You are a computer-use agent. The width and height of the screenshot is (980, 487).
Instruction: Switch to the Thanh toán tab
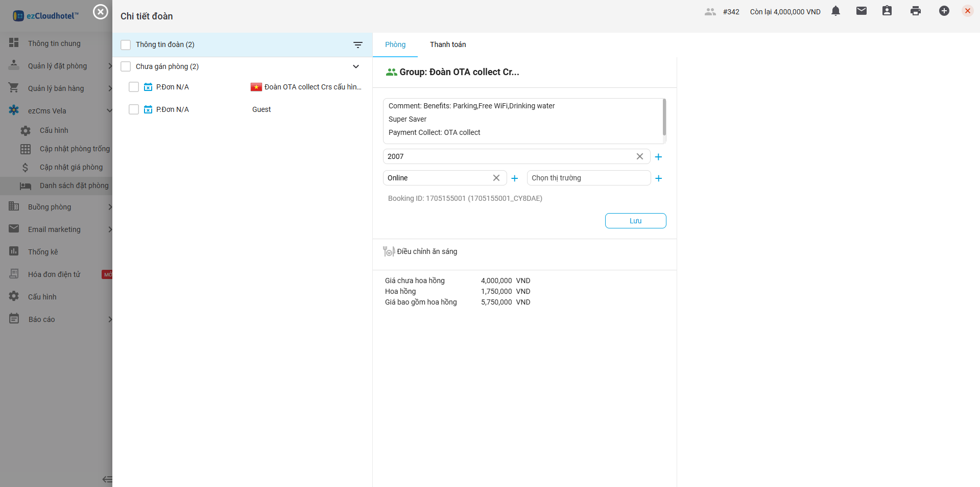447,44
